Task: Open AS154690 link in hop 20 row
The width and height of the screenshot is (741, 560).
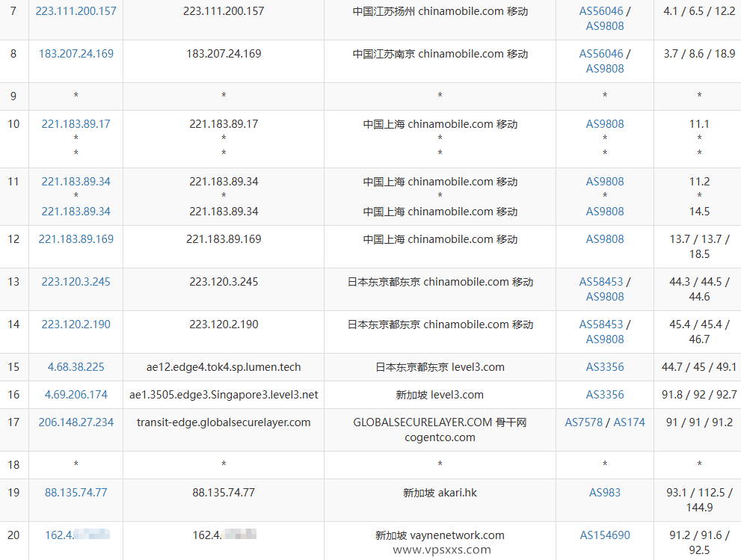Action: tap(605, 535)
